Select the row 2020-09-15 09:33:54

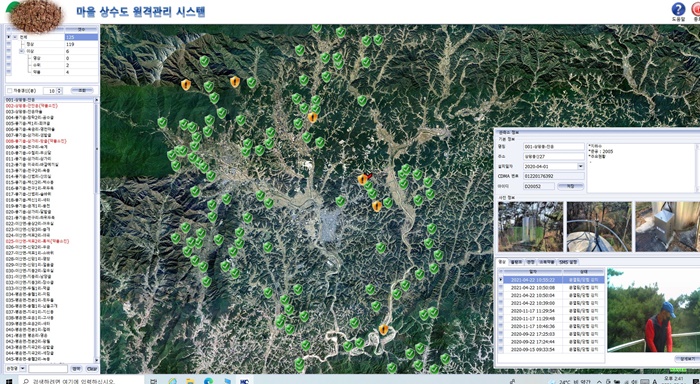tap(552, 349)
